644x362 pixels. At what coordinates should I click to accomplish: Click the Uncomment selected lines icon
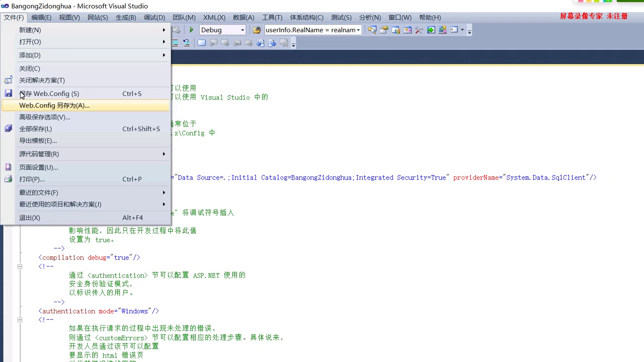coord(186,43)
